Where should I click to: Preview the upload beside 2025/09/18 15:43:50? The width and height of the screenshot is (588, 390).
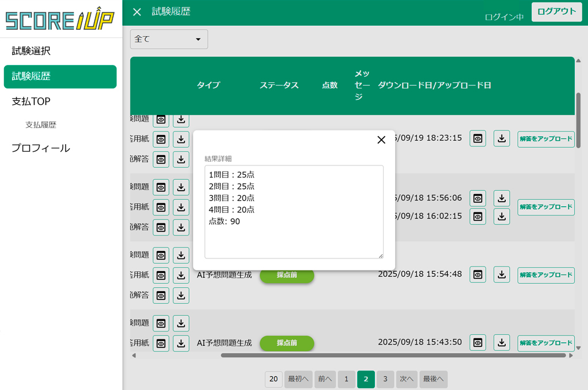click(477, 342)
